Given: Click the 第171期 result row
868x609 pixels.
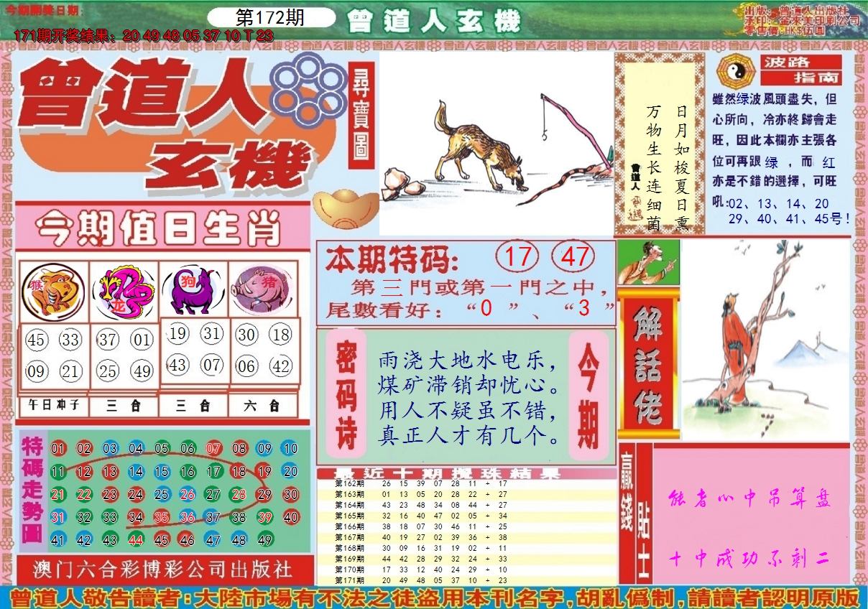Looking at the screenshot, I should tap(466, 580).
